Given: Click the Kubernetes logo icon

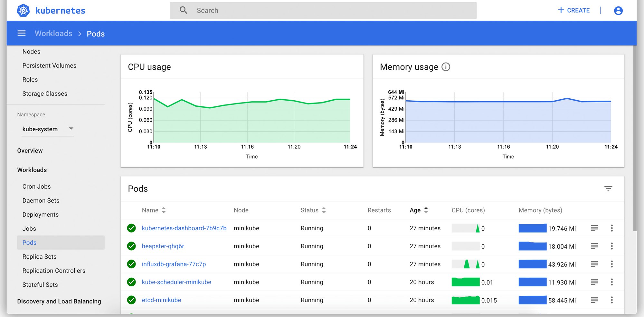Looking at the screenshot, I should [23, 10].
